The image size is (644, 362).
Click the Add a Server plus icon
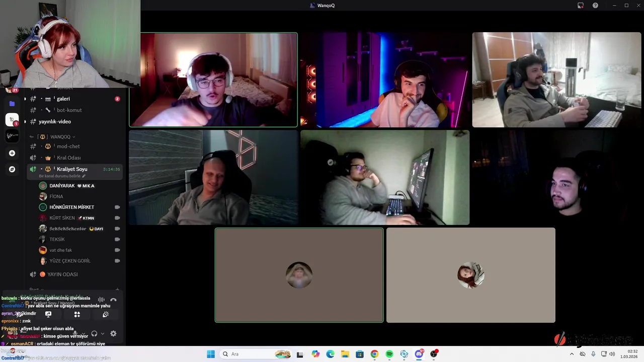(12, 153)
